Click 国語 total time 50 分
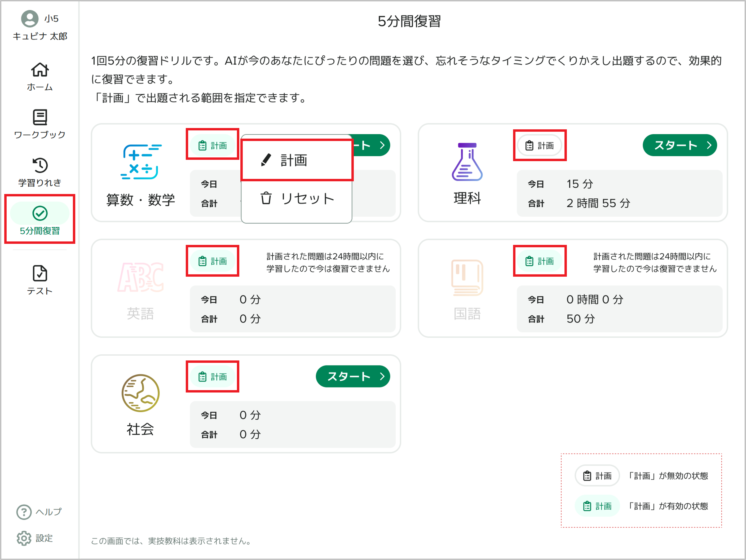 580,319
